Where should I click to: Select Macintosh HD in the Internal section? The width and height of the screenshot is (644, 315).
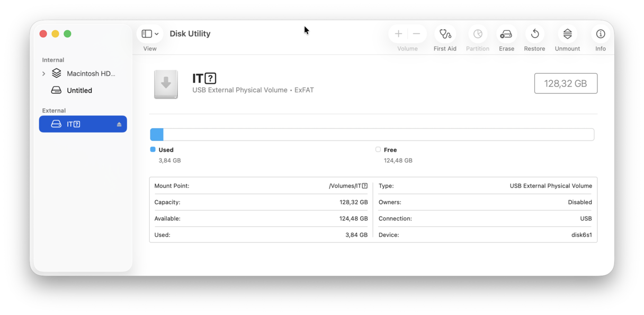[x=85, y=73]
